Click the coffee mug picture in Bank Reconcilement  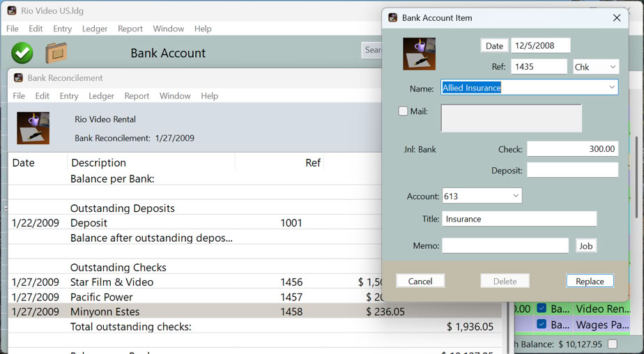[x=33, y=128]
